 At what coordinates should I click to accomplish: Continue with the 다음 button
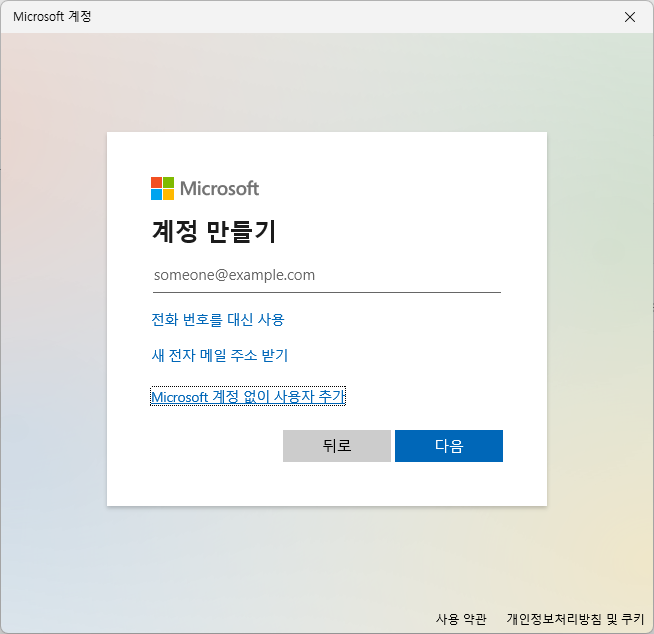point(449,446)
